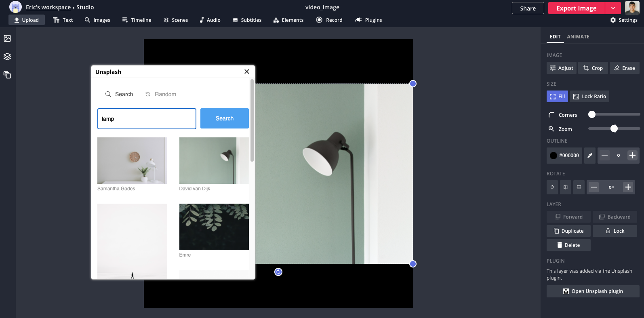Click the Unsplash panel scrollbar
This screenshot has width=644, height=318.
pos(252,120)
